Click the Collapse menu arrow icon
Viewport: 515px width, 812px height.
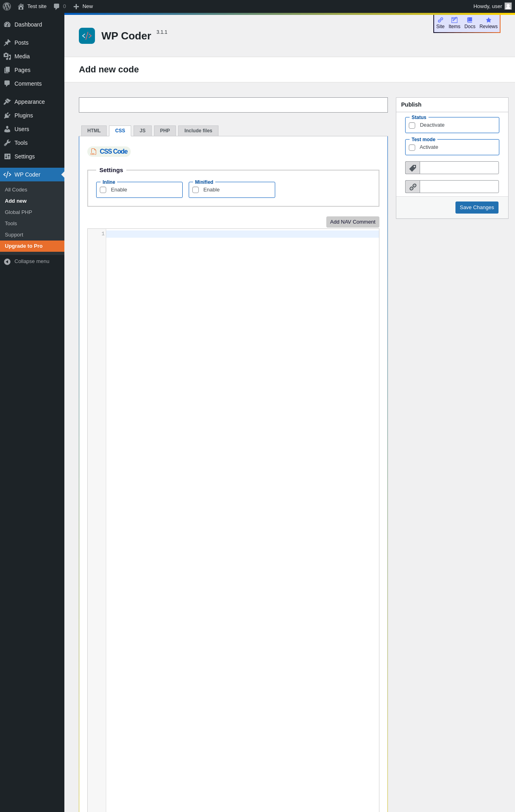pyautogui.click(x=7, y=261)
